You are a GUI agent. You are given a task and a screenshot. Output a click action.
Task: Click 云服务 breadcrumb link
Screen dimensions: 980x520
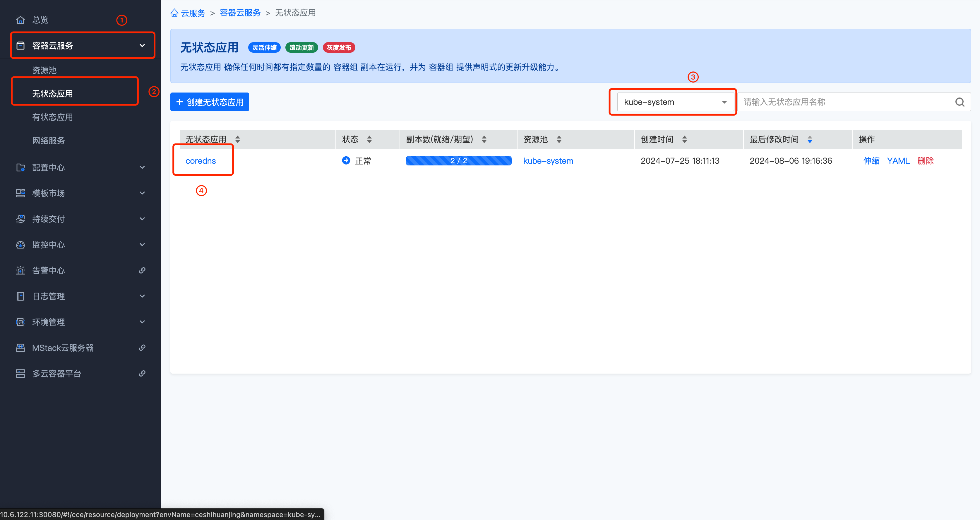(x=193, y=13)
